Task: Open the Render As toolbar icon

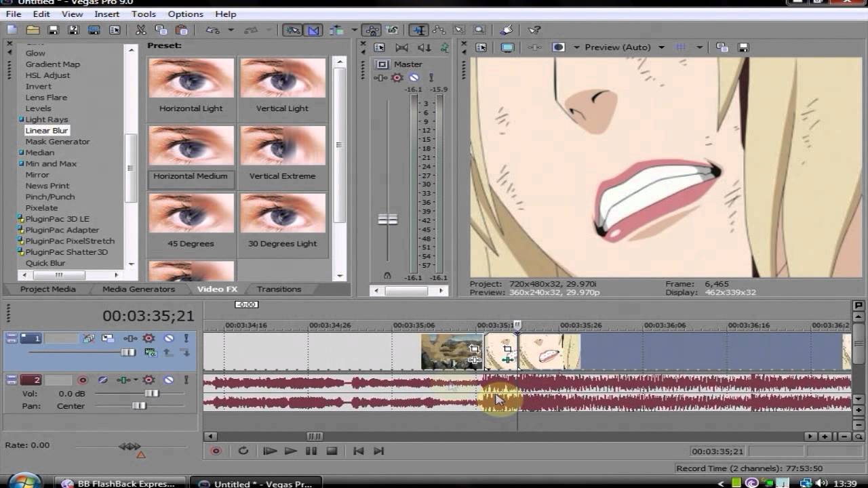Action: tap(94, 30)
